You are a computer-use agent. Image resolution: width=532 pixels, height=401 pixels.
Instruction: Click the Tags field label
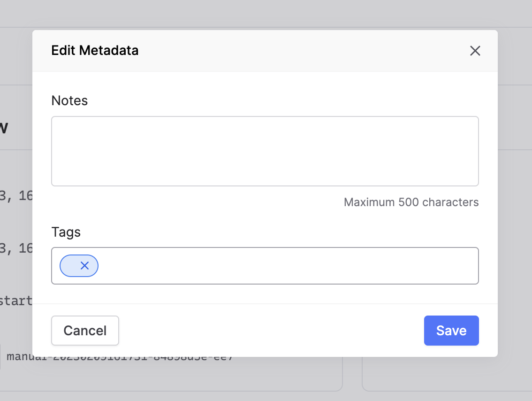coord(66,232)
